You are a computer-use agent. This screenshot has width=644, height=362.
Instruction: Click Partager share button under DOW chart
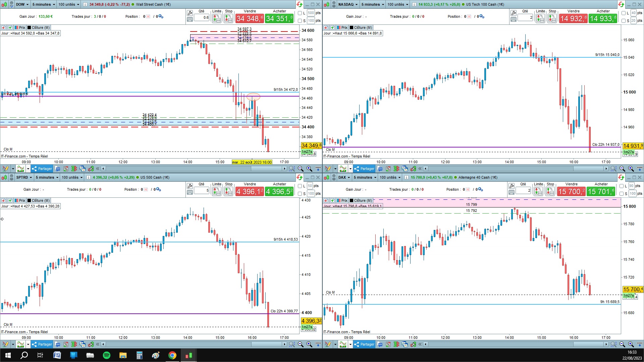(x=42, y=169)
